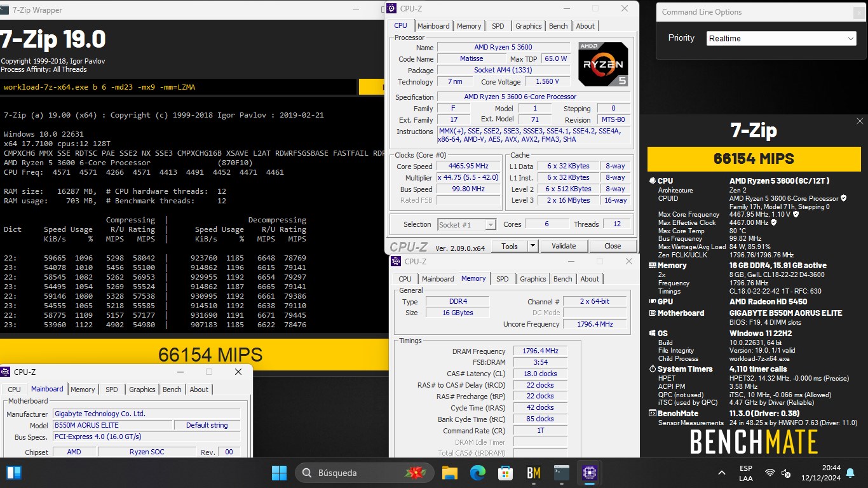
Task: Click the Búsqueda taskbar search box
Action: (365, 473)
